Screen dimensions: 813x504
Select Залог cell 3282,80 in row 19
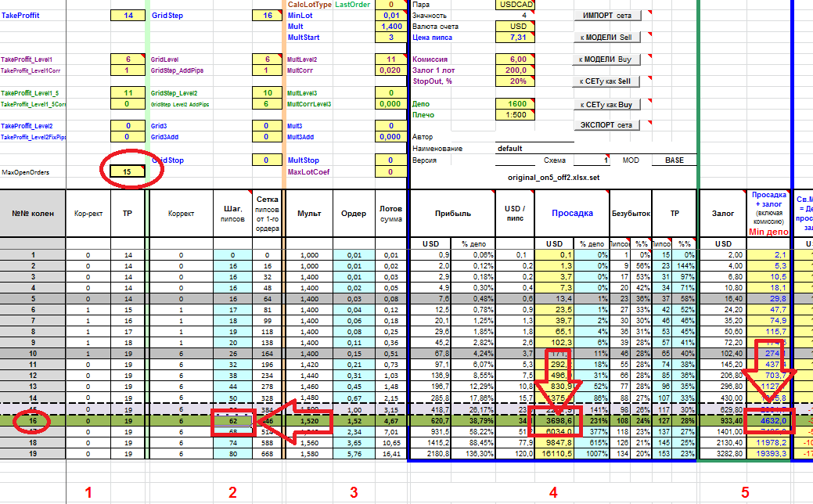tap(723, 454)
